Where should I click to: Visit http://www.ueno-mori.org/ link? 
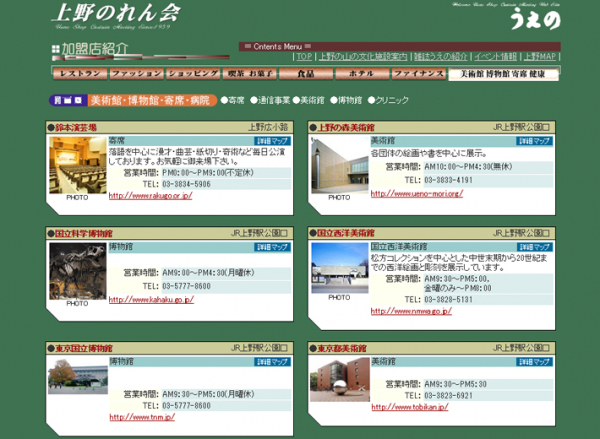pyautogui.click(x=417, y=194)
